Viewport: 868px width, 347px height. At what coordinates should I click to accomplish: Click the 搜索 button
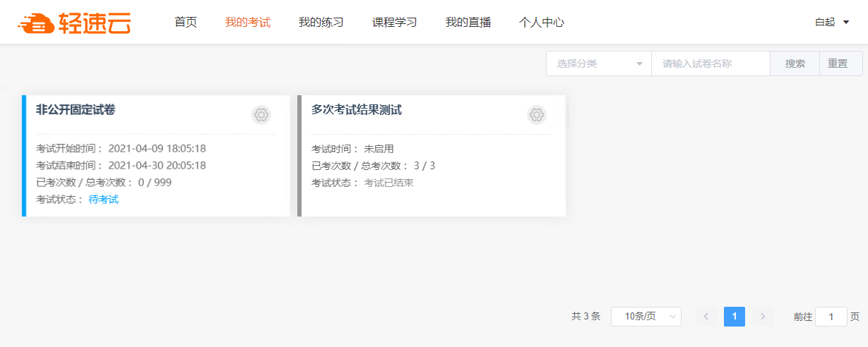(x=795, y=63)
